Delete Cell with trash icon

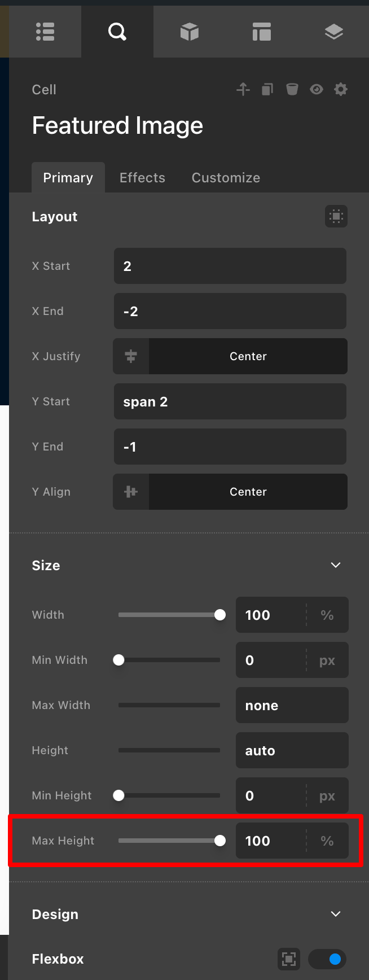point(292,89)
